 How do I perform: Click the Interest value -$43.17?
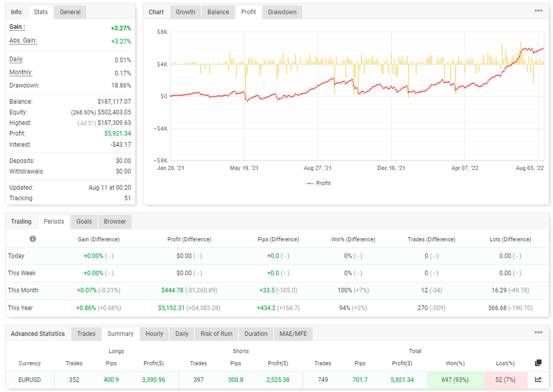121,144
